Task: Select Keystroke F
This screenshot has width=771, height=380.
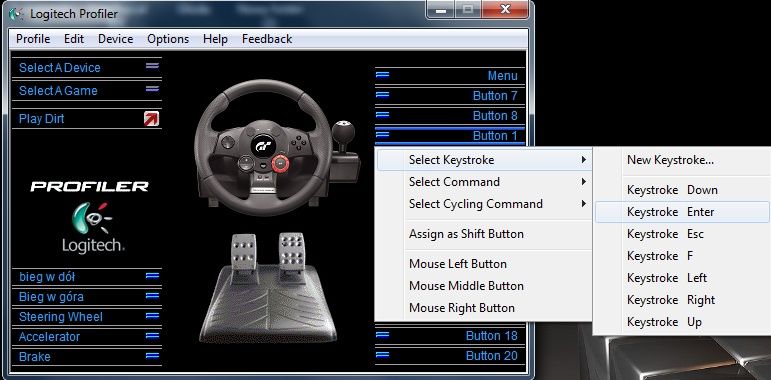Action: tap(682, 256)
